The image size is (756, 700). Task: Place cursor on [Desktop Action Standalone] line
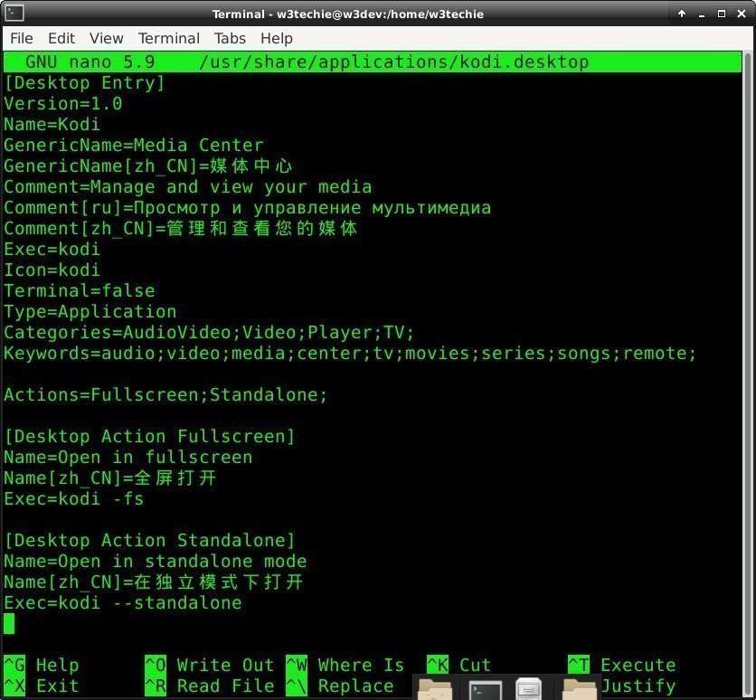click(x=149, y=541)
